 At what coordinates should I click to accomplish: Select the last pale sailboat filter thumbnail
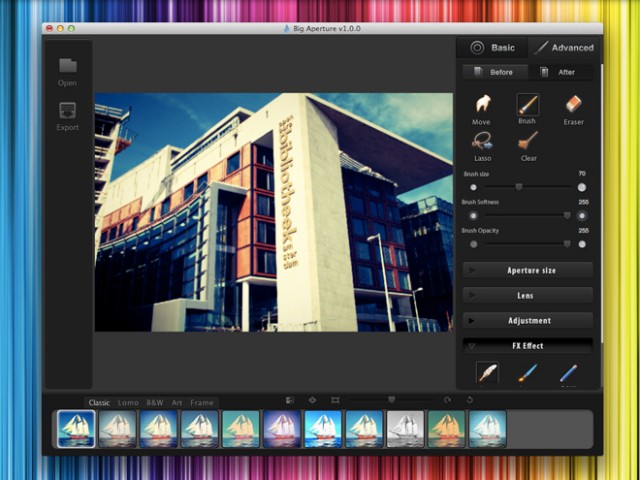(x=488, y=429)
